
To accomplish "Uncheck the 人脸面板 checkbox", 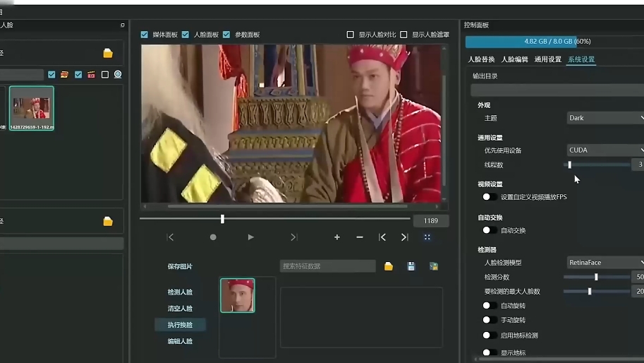I will click(x=186, y=35).
